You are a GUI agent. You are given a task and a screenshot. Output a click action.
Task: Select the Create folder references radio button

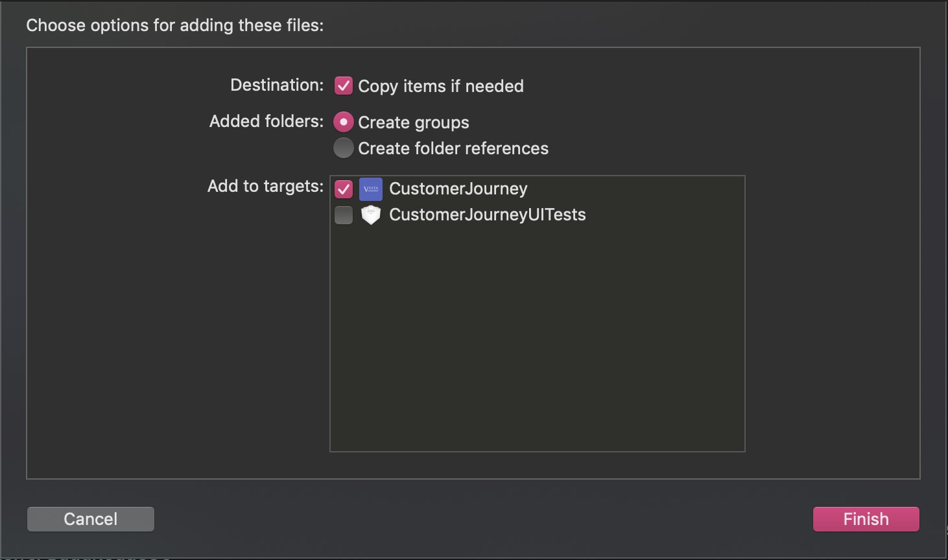[344, 148]
